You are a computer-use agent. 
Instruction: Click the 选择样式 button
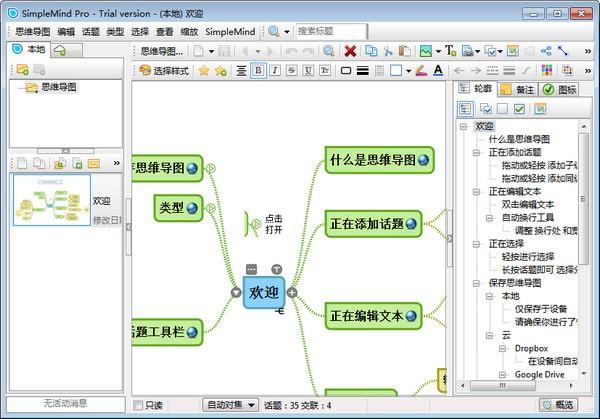pos(164,71)
